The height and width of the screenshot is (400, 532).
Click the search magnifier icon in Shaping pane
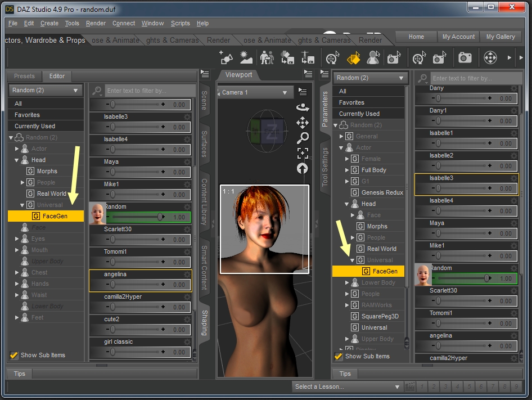pos(97,91)
